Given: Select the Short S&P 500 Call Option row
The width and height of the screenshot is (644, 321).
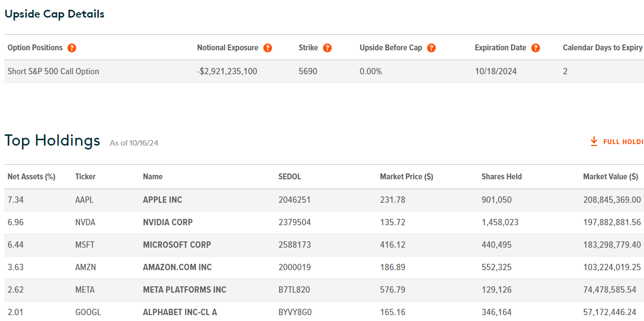Looking at the screenshot, I should 53,71.
